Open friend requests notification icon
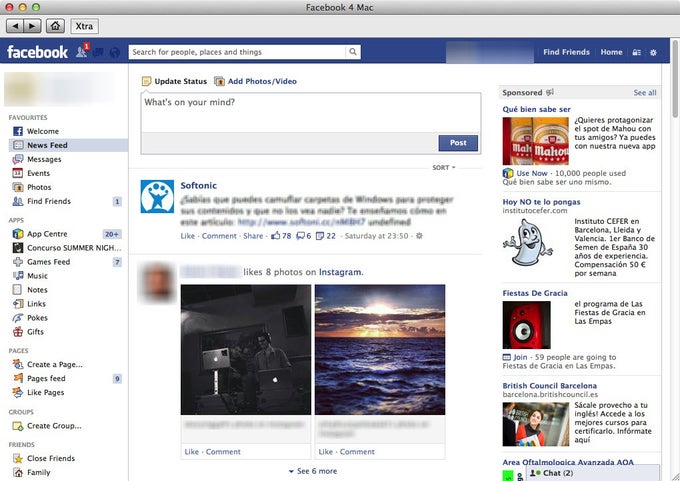 point(82,52)
